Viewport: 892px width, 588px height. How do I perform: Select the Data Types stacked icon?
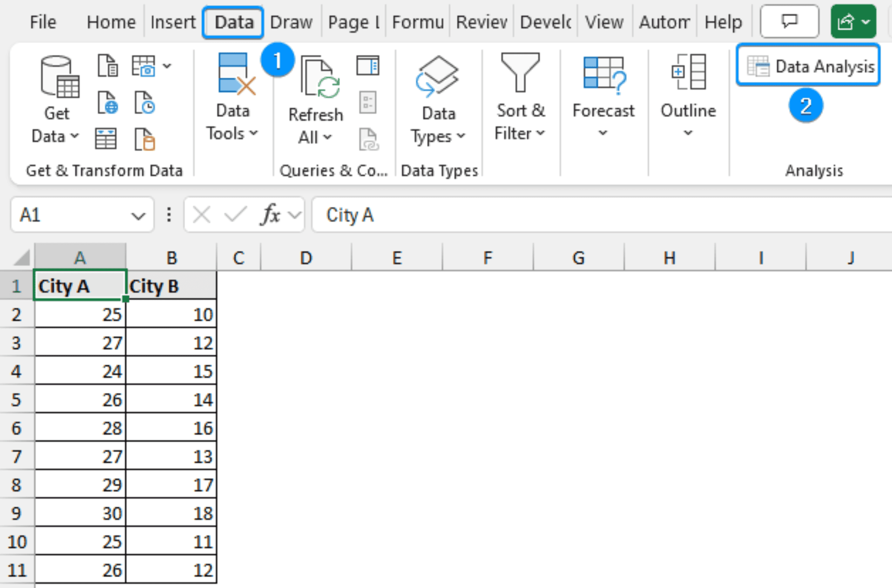[438, 78]
